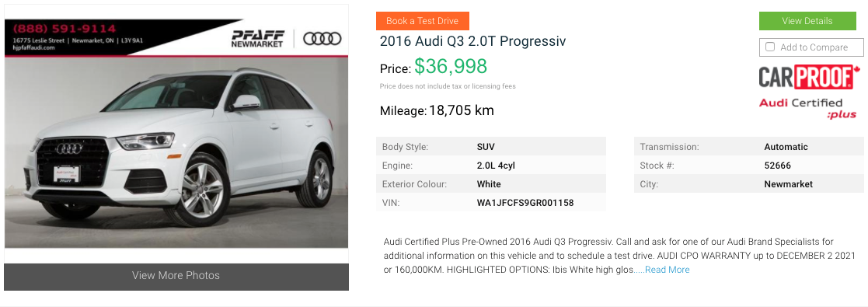
Task: Click the stock number 52666
Action: (777, 166)
